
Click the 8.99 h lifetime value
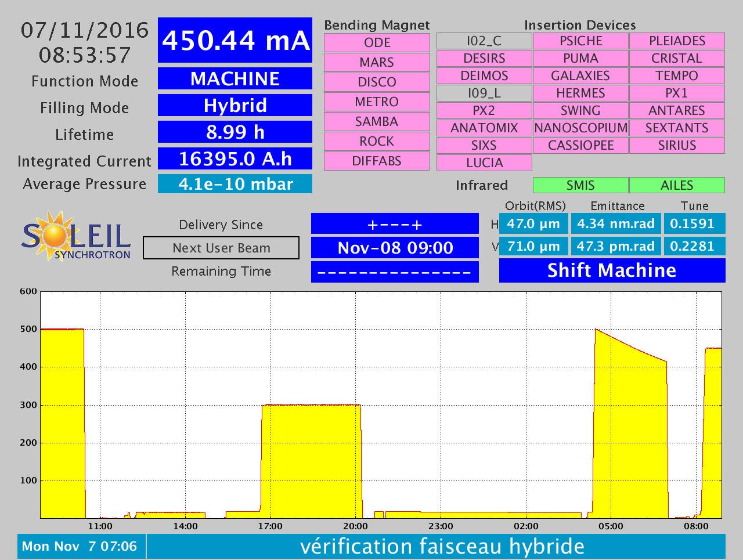pos(235,132)
